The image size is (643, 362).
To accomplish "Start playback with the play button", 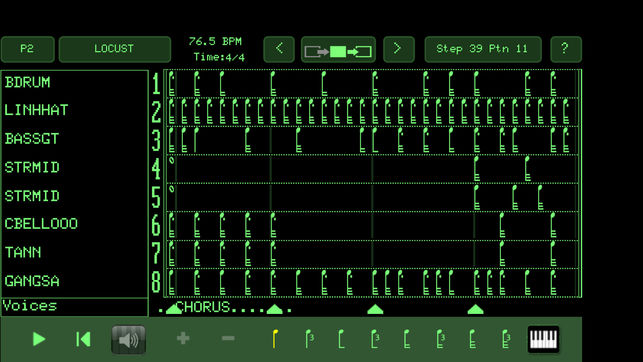I will point(39,339).
